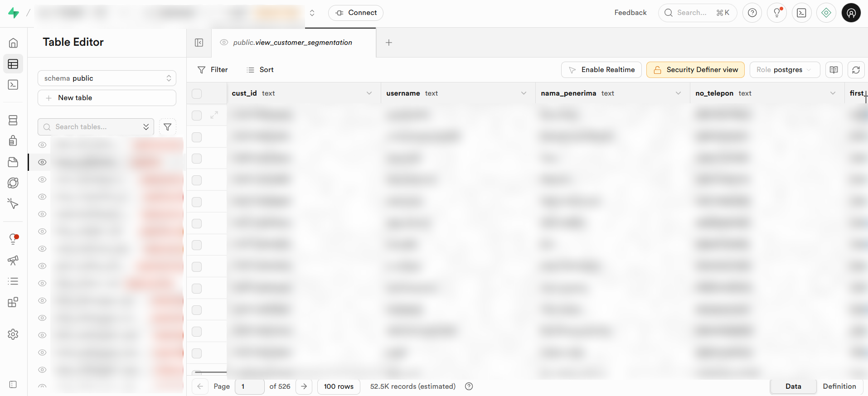The height and width of the screenshot is (396, 868).
Task: Open the username column menu chevron
Action: (x=524, y=93)
